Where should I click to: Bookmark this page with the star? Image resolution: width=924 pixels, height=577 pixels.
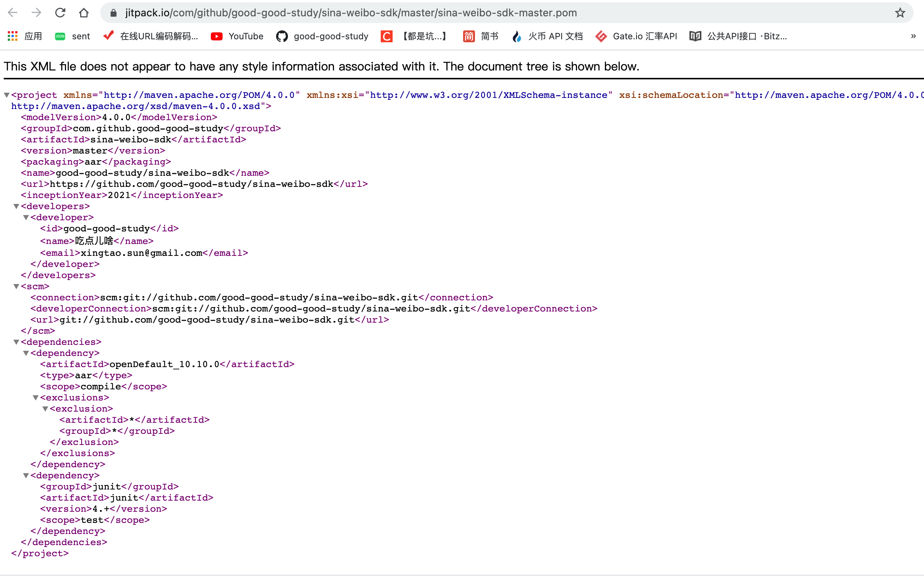point(900,13)
